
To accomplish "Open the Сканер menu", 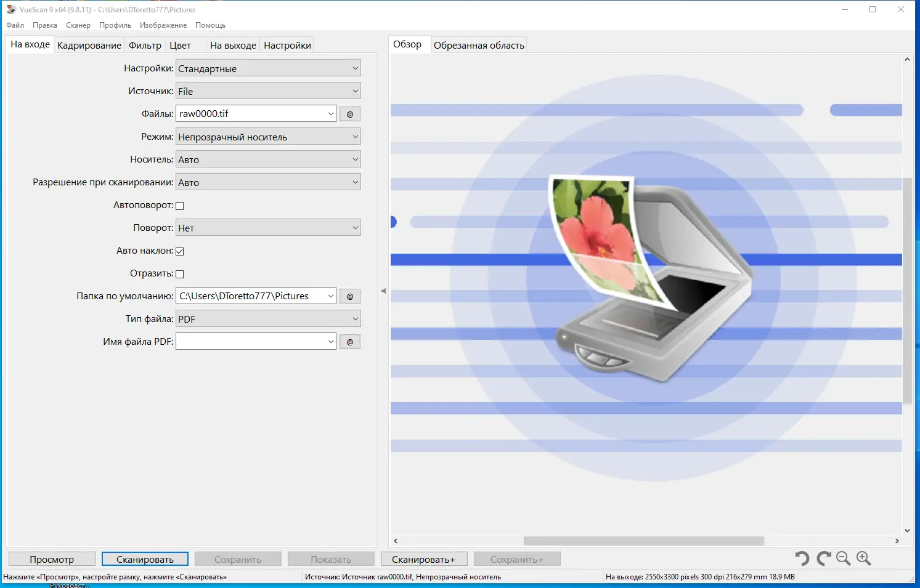I will pyautogui.click(x=78, y=25).
